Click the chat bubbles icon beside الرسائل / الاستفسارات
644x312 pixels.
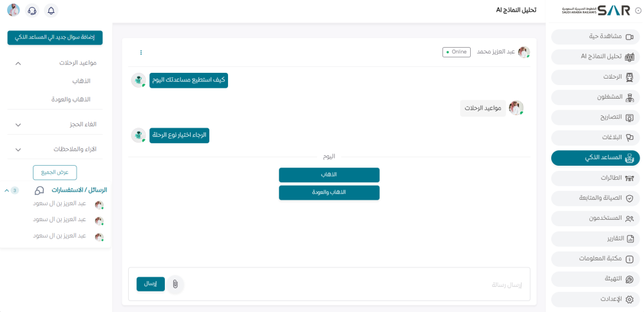pos(39,191)
